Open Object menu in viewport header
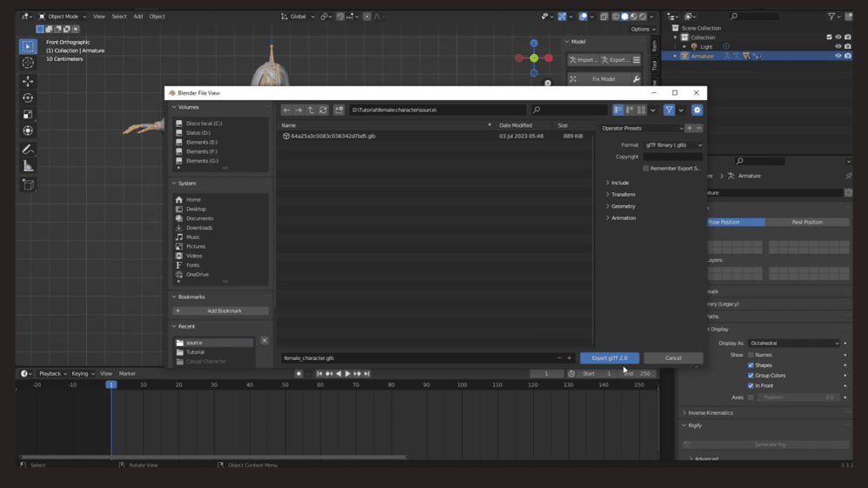Screen dimensions: 868x488 (157, 17)
